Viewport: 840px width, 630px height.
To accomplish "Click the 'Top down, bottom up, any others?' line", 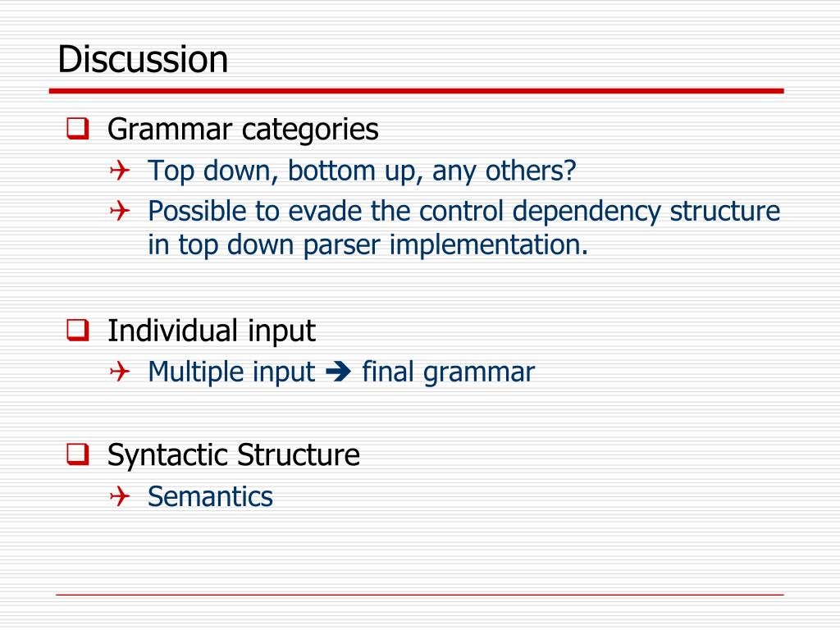I will [362, 171].
